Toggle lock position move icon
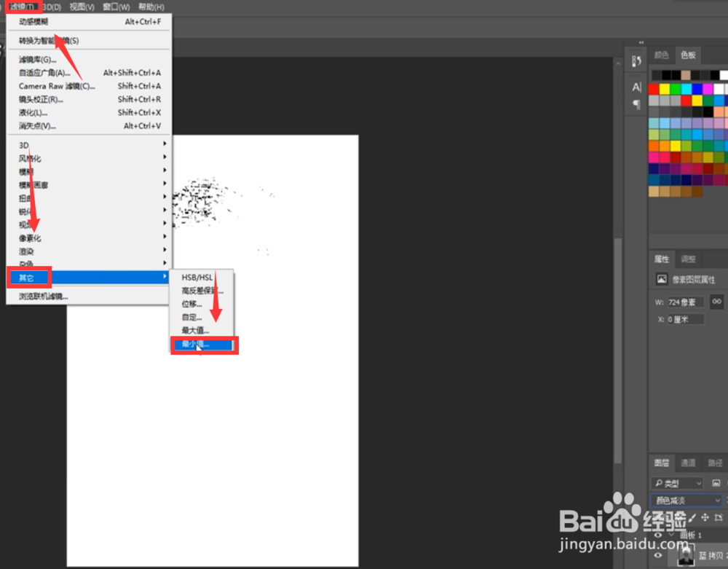 click(705, 517)
